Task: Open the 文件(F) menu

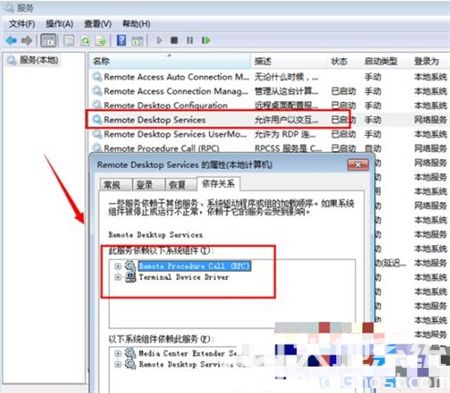Action: coord(22,24)
